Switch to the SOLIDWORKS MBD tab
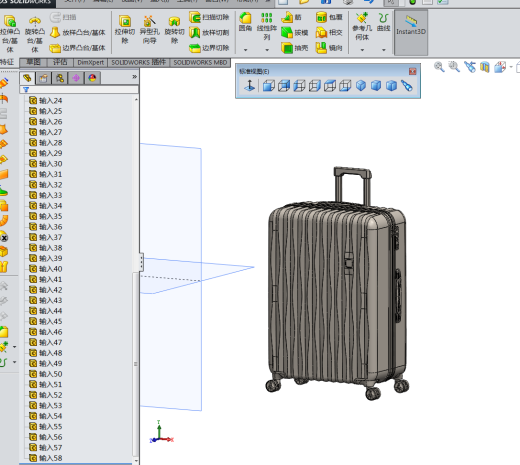Screen dimensions: 520x465 pyautogui.click(x=200, y=62)
